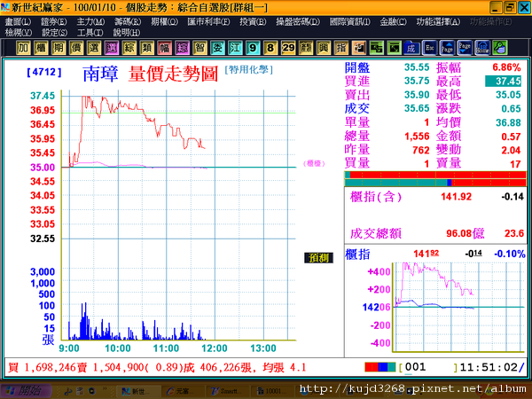Image resolution: width=532 pixels, height=399 pixels.
Task: Click the 興 toolbar icon
Action: pos(324,48)
